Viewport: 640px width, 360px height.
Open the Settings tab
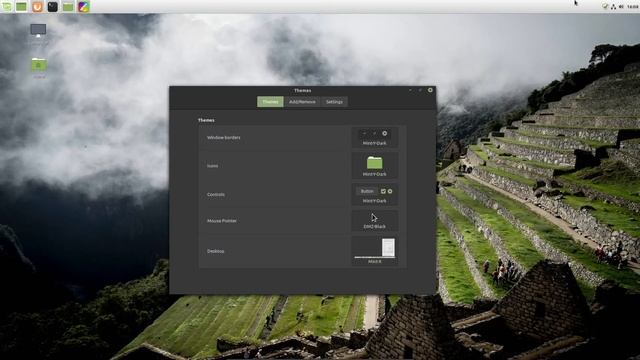click(x=334, y=102)
